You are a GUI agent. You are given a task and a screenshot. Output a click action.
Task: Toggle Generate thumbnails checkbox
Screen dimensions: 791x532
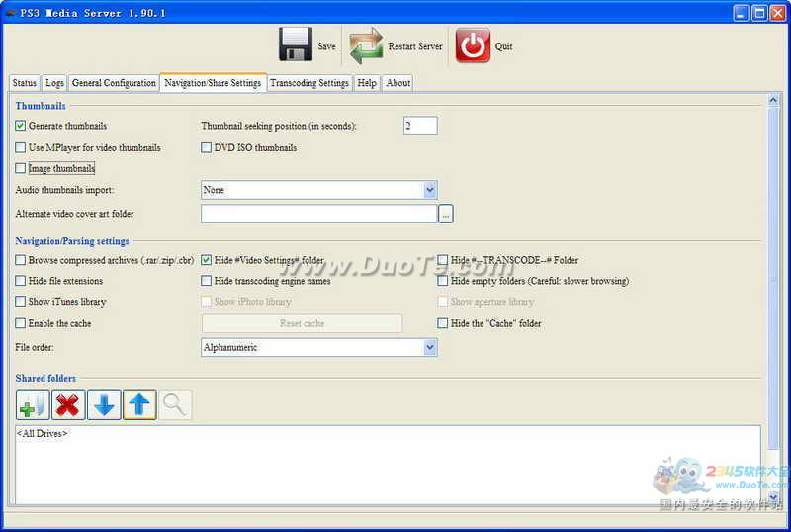(20, 126)
